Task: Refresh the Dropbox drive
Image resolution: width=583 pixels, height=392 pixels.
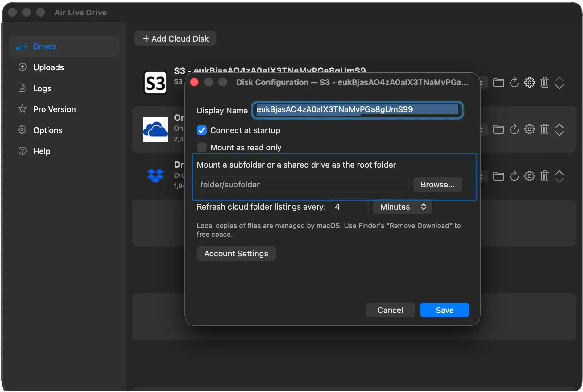Action: (514, 176)
